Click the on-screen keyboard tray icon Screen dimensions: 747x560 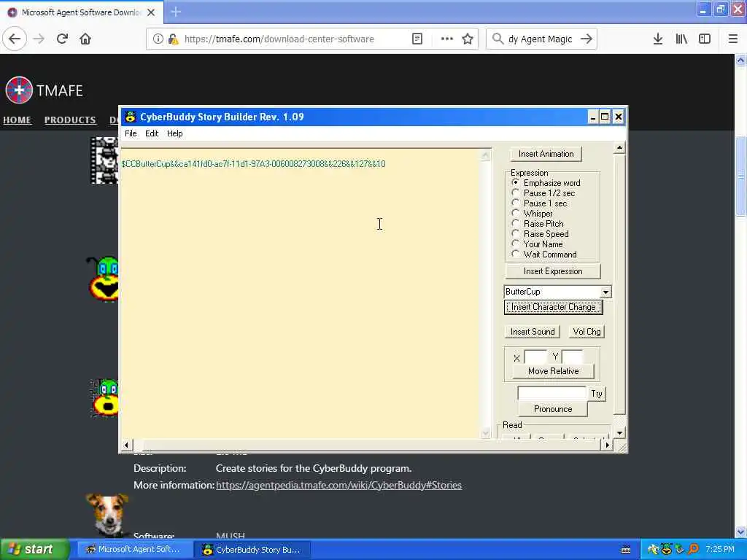click(x=625, y=550)
